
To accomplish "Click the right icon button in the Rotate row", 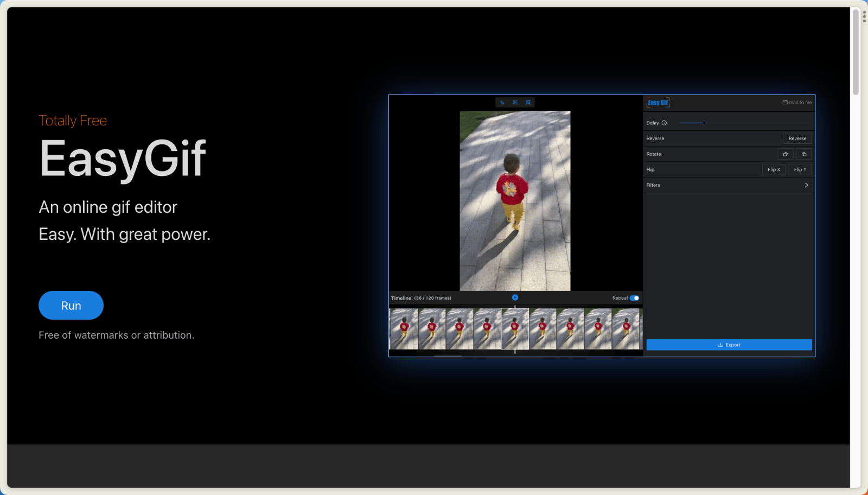I will tap(804, 154).
